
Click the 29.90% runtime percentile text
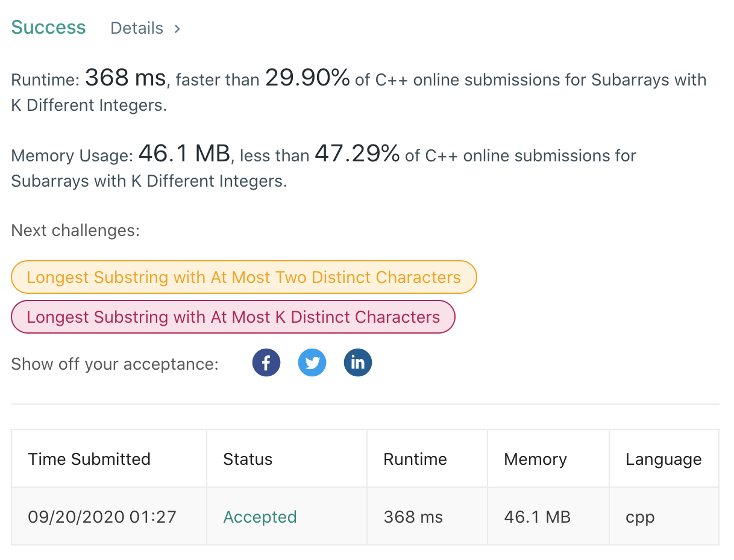point(307,78)
